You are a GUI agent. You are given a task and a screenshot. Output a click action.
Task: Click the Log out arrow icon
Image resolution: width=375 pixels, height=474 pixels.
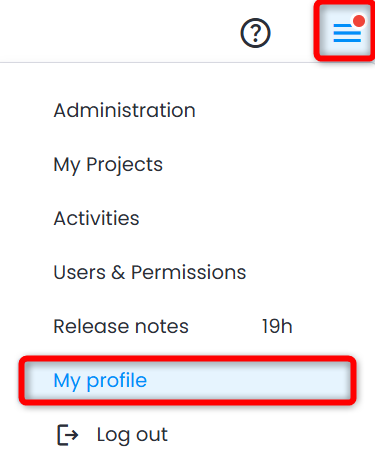(x=68, y=435)
